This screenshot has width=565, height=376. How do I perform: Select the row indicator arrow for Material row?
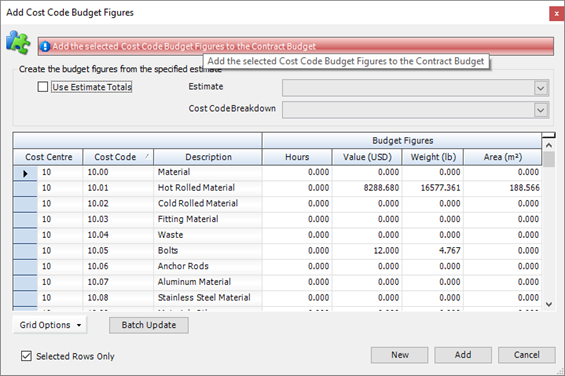(25, 173)
